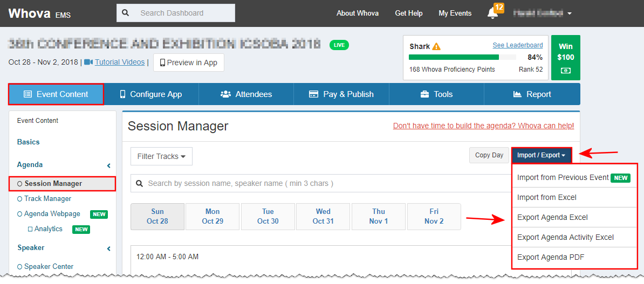Choose Import from Excel

(x=574, y=197)
